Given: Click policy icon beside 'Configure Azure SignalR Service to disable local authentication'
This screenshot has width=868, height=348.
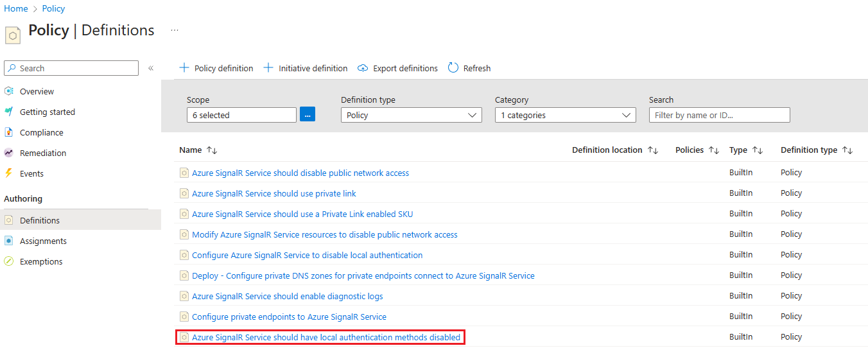Looking at the screenshot, I should [x=184, y=255].
